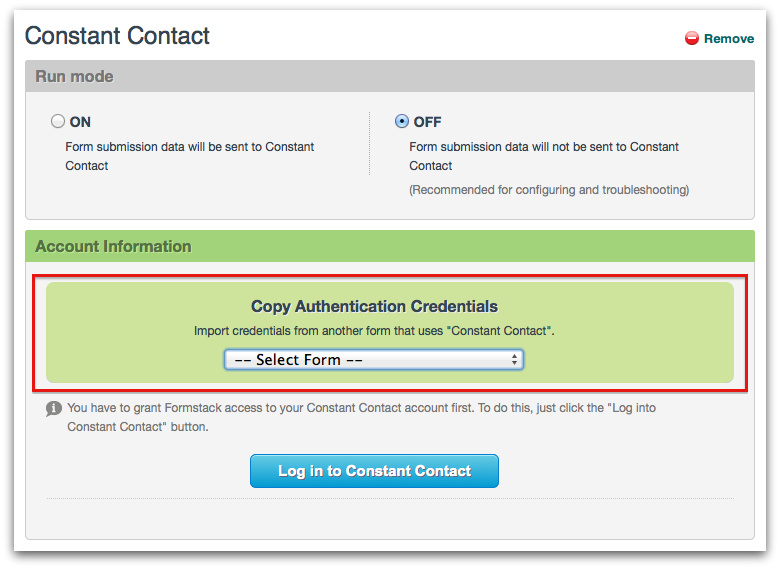Click the bold ON label text
This screenshot has height=569, width=780.
point(80,122)
